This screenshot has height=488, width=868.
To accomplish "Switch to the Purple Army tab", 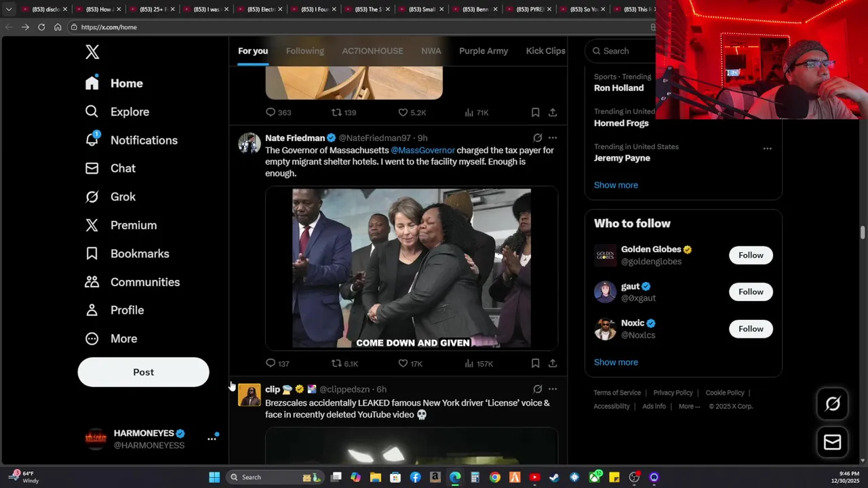I will point(484,51).
